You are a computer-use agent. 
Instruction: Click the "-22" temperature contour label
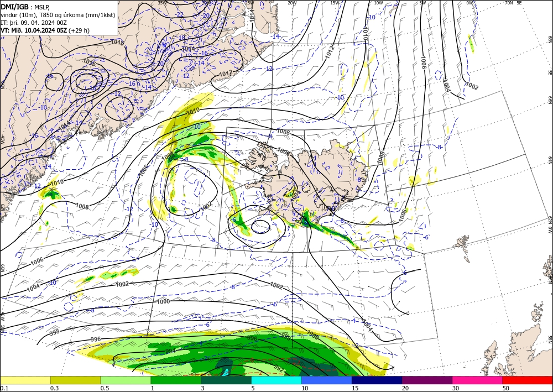pyautogui.click(x=179, y=14)
